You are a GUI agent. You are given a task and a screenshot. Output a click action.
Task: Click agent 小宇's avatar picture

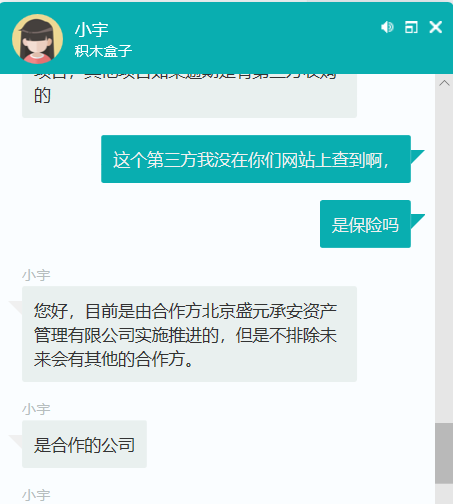37,39
